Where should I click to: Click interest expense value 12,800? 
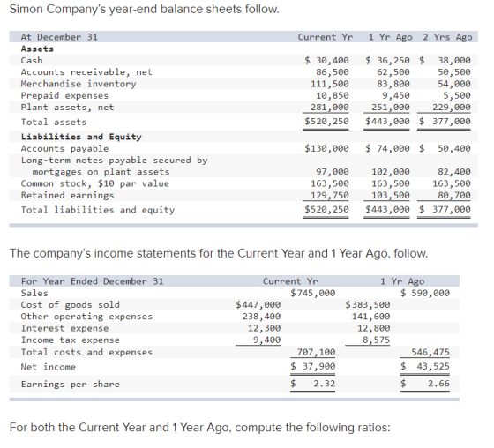(x=374, y=328)
